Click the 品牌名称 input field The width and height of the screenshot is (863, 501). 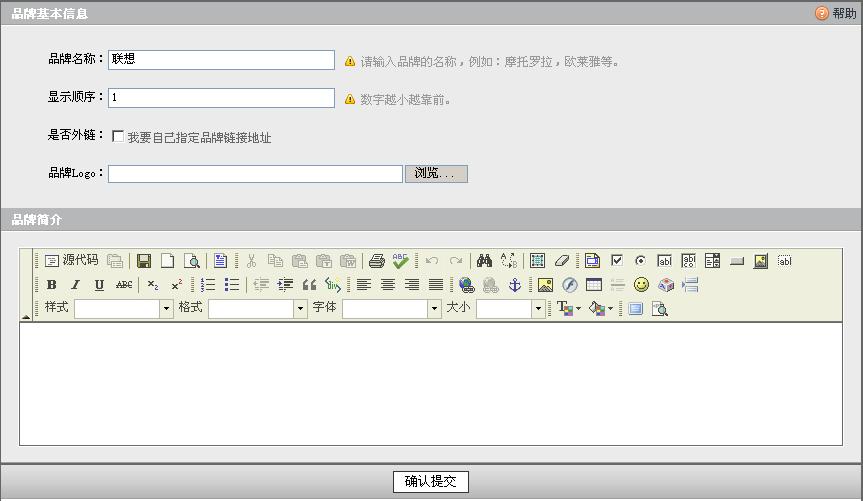(221, 59)
